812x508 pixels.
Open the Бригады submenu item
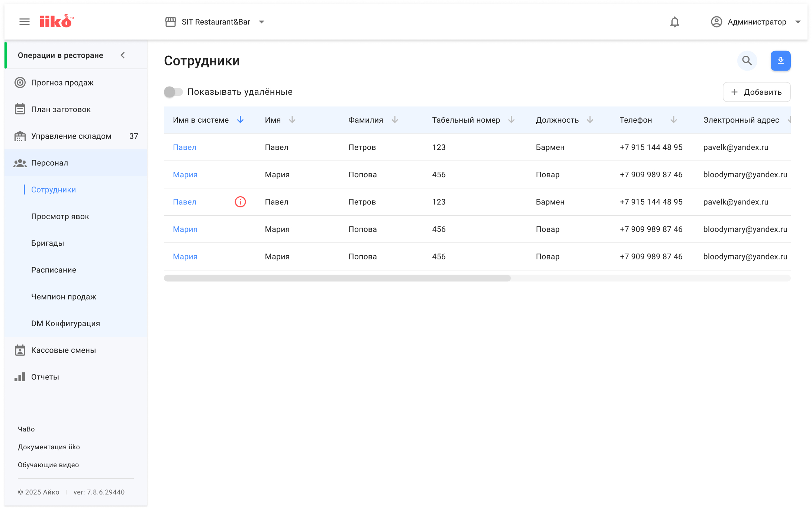[48, 243]
